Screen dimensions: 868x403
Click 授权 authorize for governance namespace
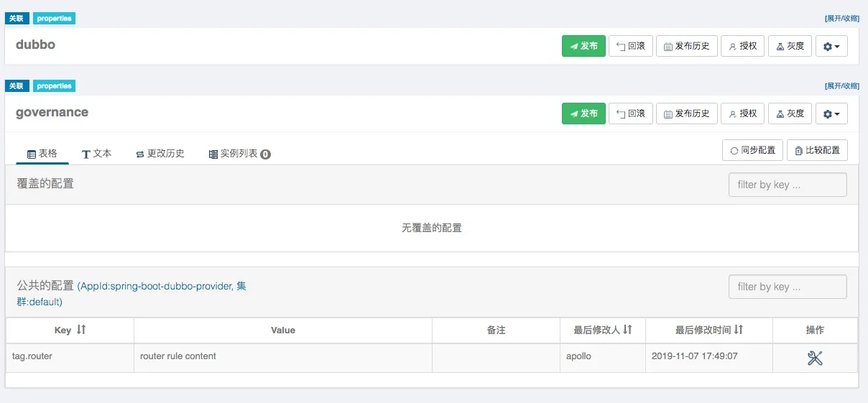(742, 114)
